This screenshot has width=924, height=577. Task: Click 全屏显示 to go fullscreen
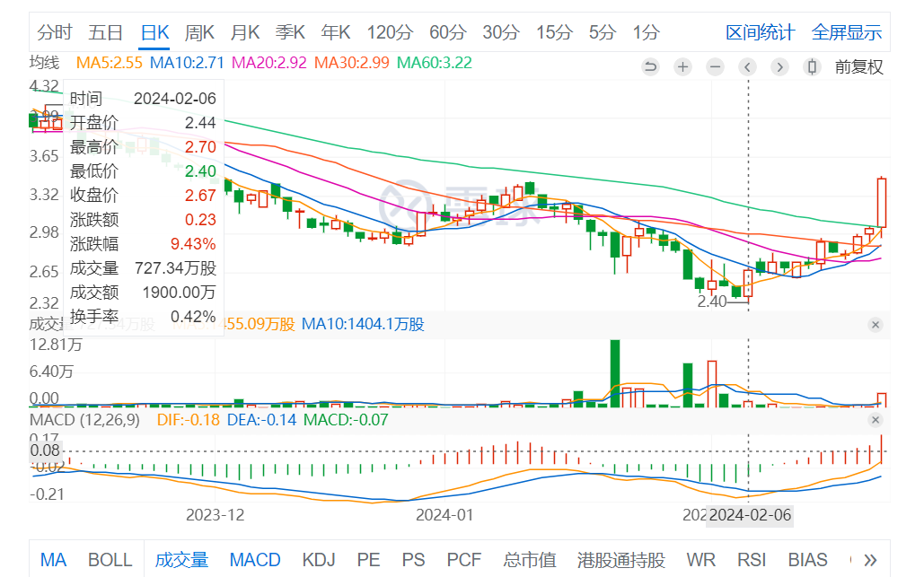[846, 33]
